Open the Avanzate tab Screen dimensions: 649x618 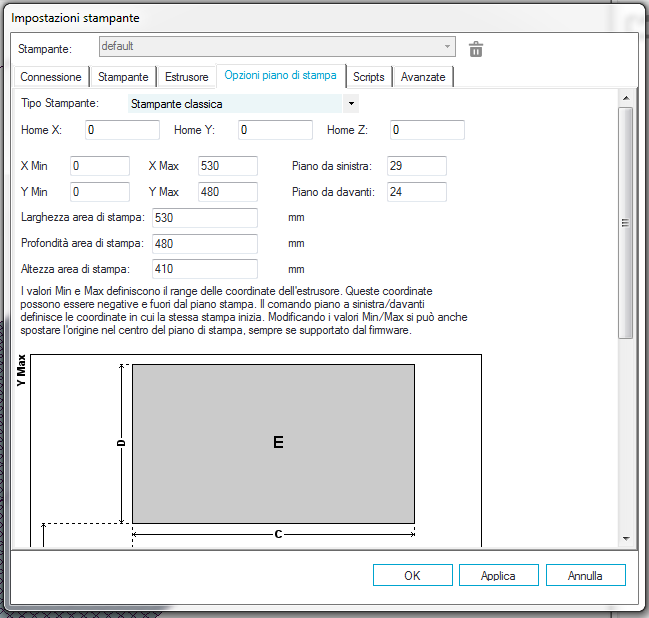(423, 77)
